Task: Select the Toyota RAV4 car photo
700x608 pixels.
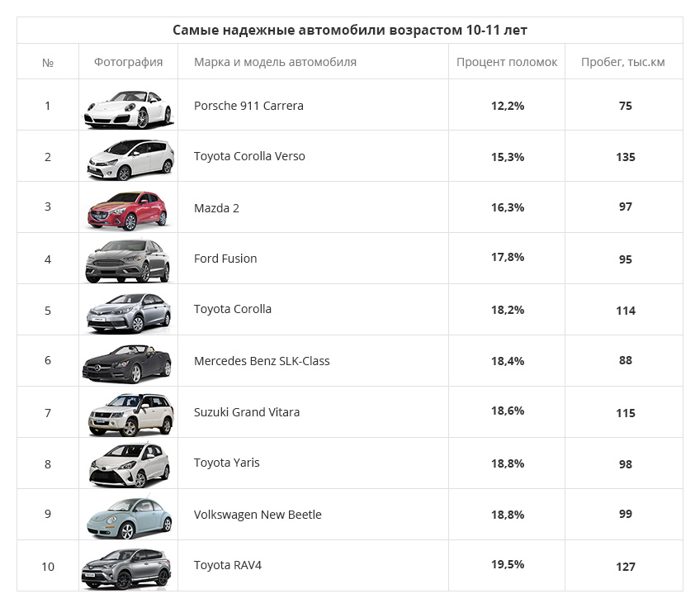Action: [x=126, y=568]
